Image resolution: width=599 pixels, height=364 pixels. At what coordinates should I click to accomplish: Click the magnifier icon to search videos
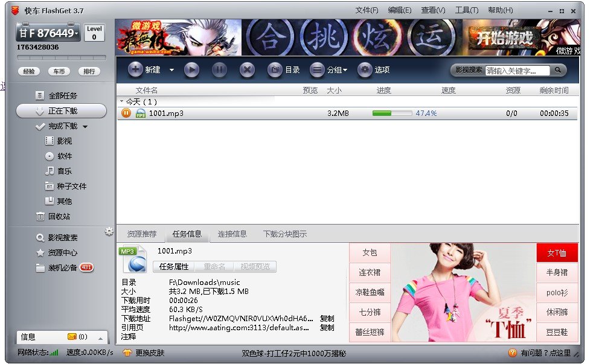(x=557, y=70)
